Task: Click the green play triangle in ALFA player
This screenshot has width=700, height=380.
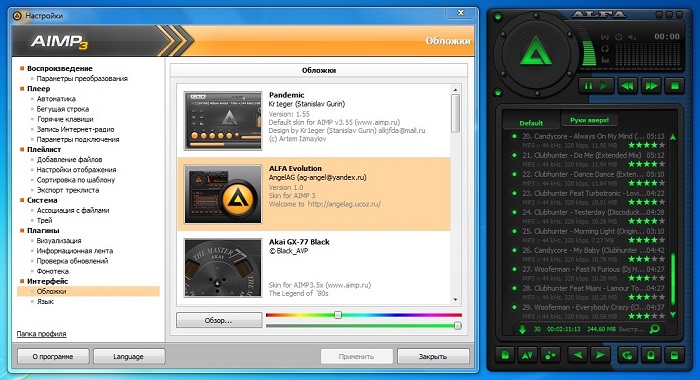Action: [x=604, y=85]
